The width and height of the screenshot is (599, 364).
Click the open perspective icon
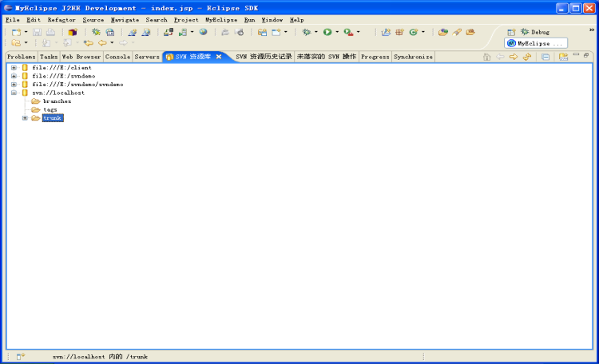511,32
